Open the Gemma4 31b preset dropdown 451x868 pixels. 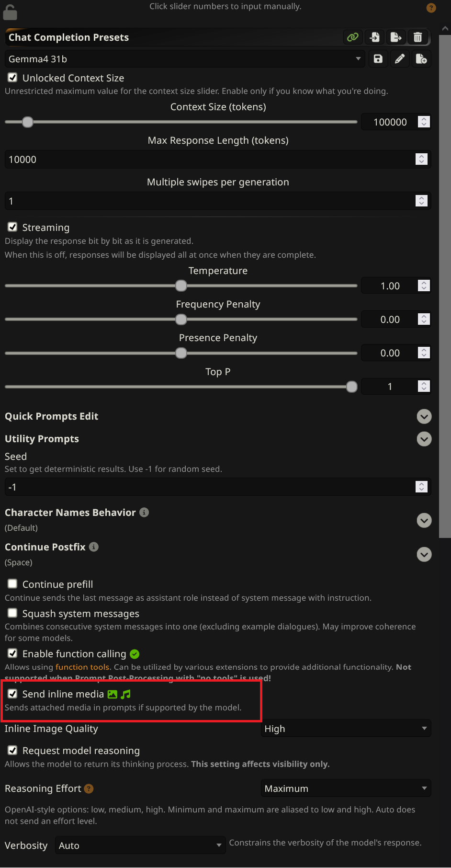pos(184,59)
